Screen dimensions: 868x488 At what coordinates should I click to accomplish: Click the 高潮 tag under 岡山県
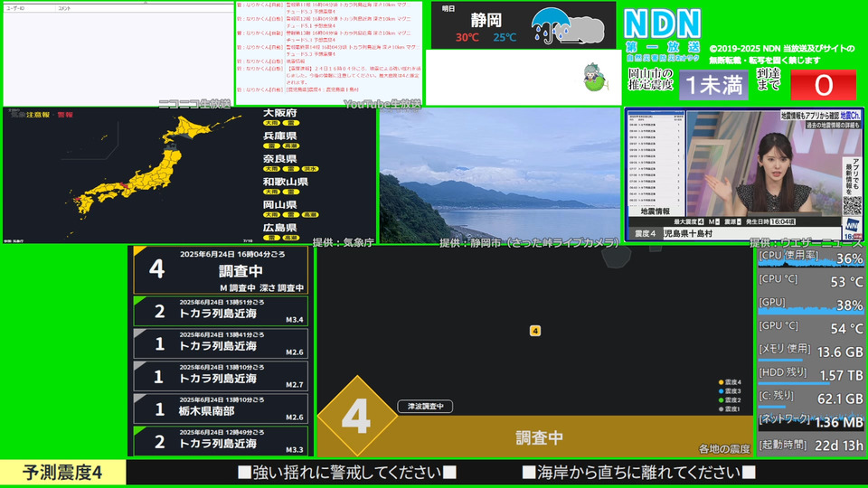(x=310, y=215)
